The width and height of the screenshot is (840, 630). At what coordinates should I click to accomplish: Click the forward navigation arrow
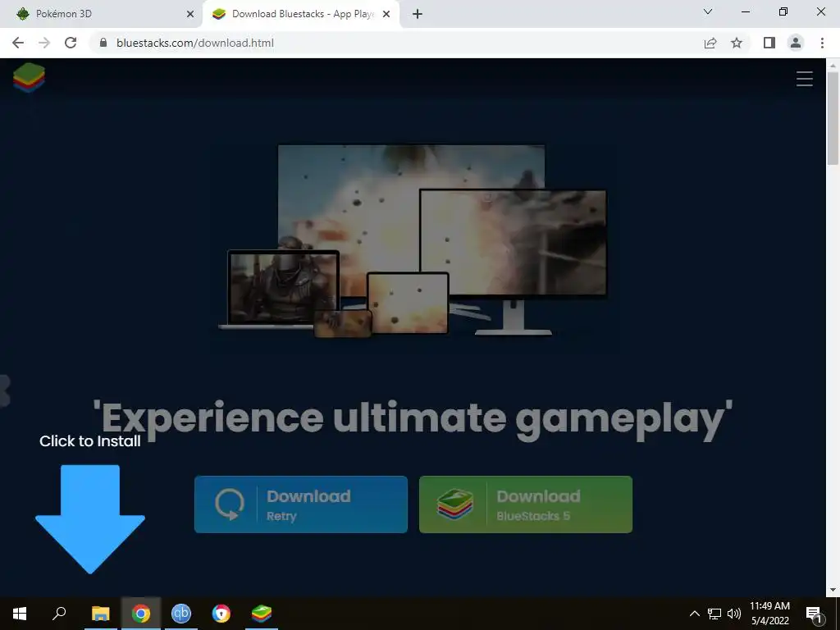44,43
